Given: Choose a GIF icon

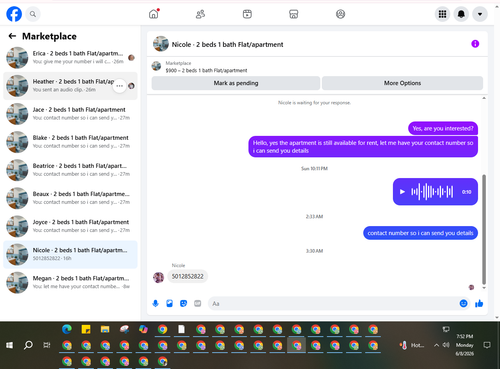Looking at the screenshot, I should pyautogui.click(x=198, y=303).
